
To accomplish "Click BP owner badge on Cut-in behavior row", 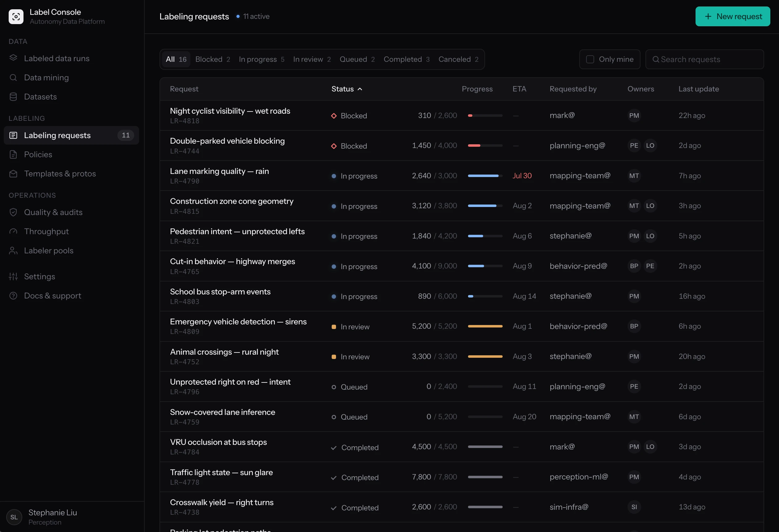I will (x=634, y=266).
